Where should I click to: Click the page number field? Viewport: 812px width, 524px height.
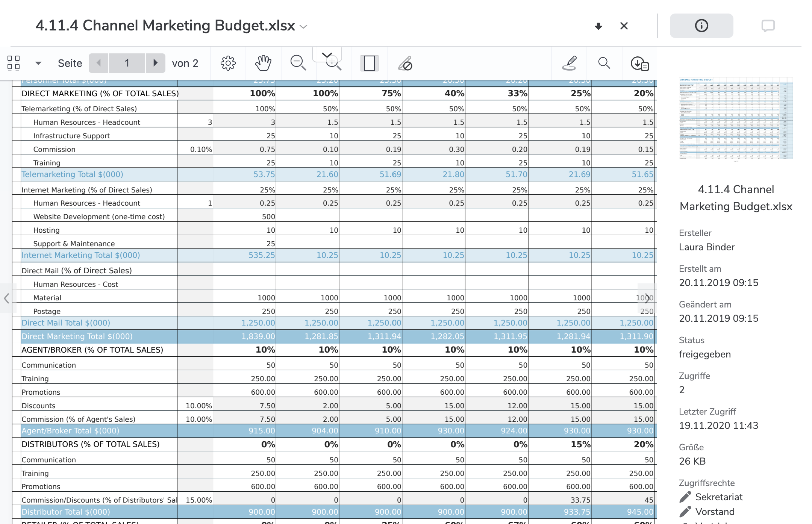[x=127, y=63]
